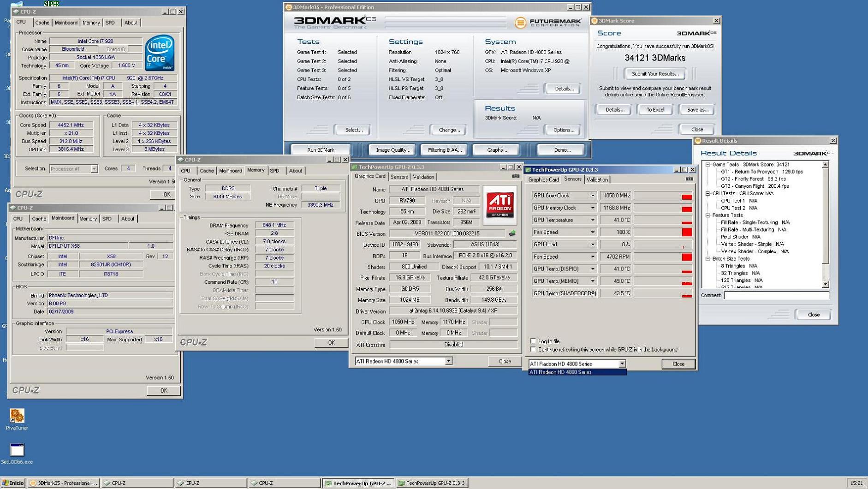
Task: Switch to Sensors tab in GPU-Z Graphics Card window
Action: click(399, 177)
